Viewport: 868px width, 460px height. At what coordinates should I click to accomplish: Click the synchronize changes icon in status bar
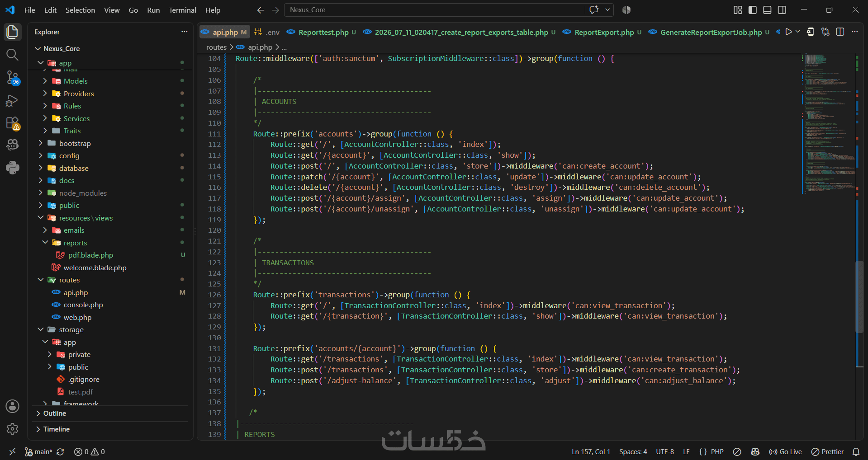[x=60, y=451]
